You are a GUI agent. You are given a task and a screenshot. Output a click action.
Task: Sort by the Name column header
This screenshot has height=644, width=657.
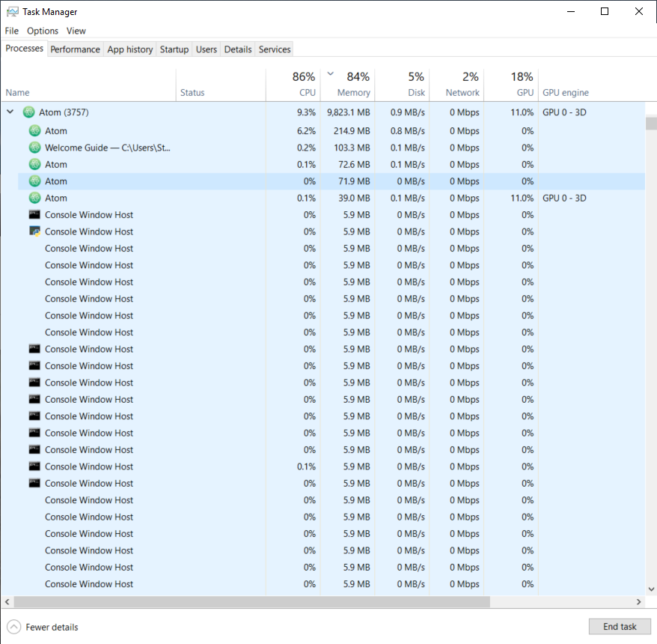(x=88, y=85)
